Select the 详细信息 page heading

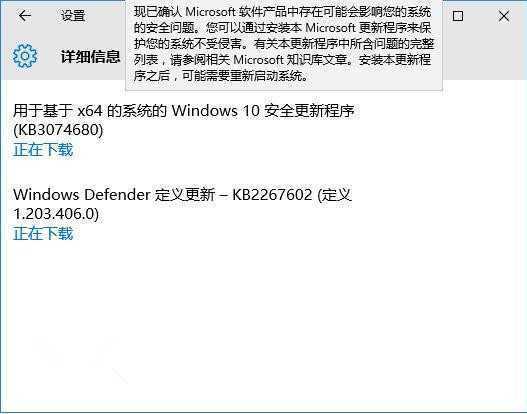click(x=90, y=56)
